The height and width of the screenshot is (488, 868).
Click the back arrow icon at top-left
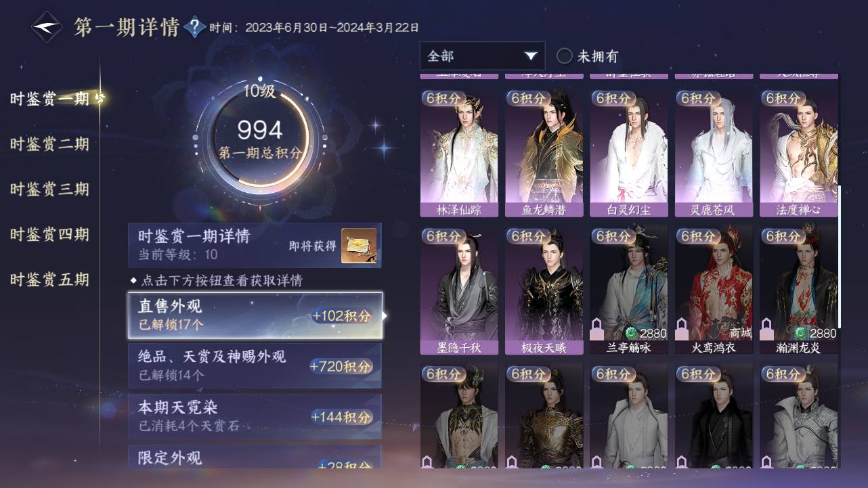point(47,27)
